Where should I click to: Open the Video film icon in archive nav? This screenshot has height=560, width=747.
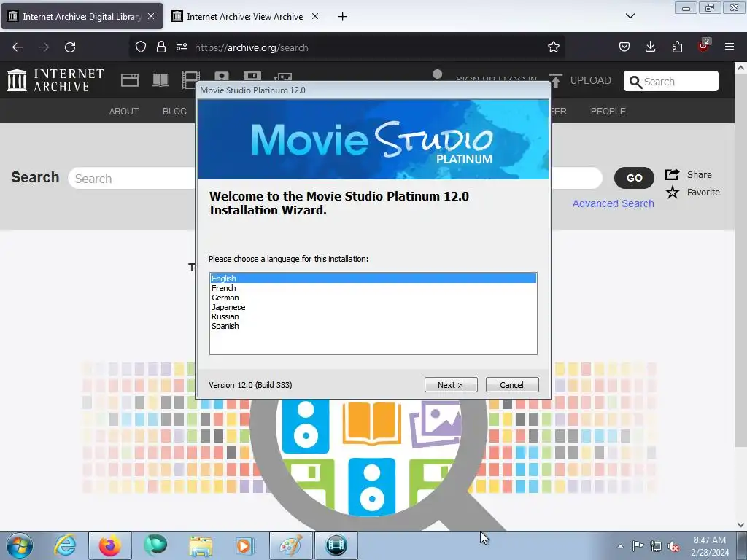(x=190, y=80)
